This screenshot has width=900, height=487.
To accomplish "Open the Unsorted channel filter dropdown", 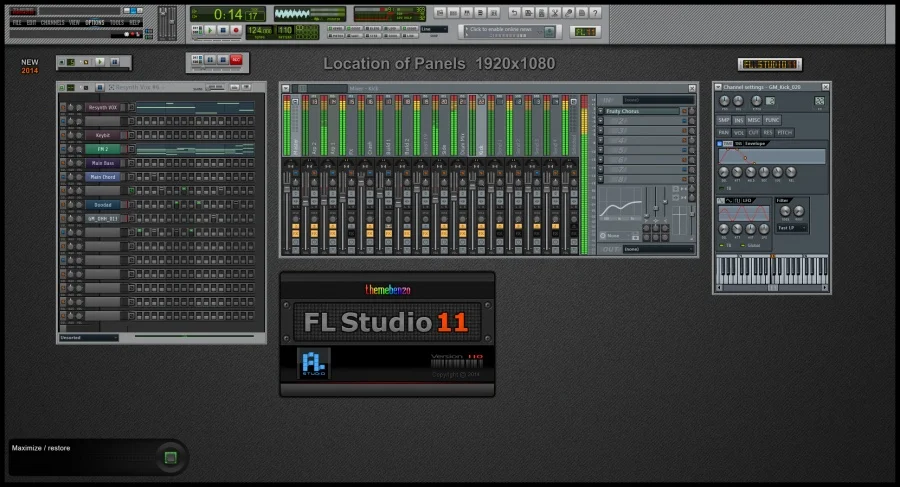I will coord(88,338).
